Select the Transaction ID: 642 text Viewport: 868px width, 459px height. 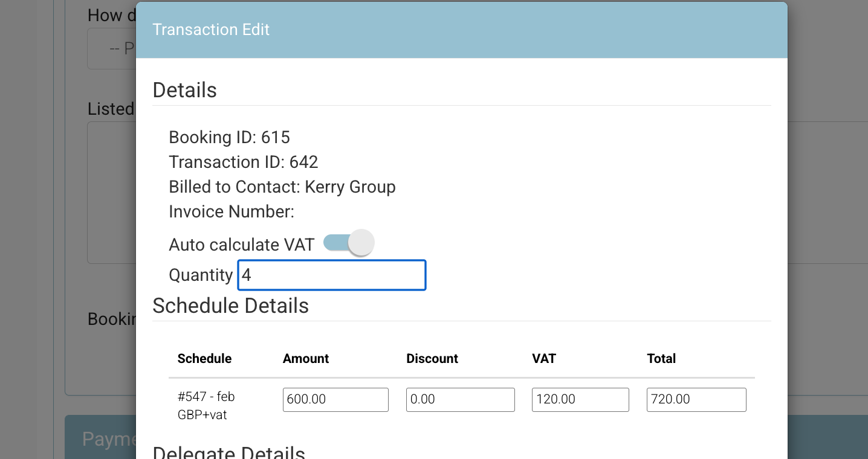[244, 162]
